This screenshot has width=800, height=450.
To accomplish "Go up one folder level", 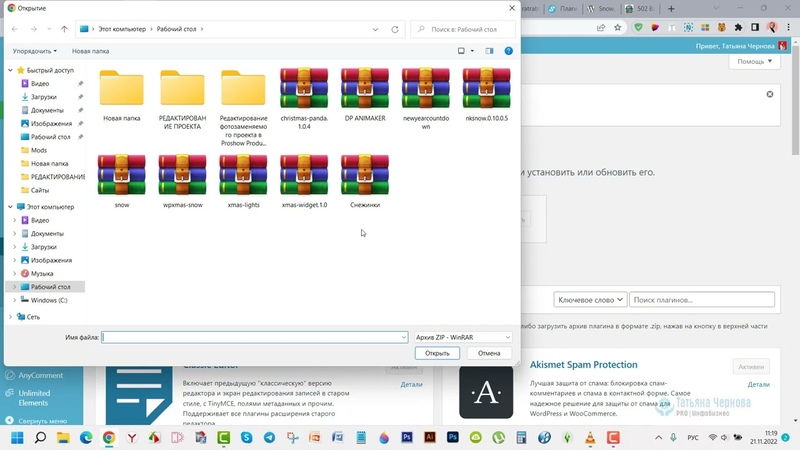I will [x=64, y=29].
